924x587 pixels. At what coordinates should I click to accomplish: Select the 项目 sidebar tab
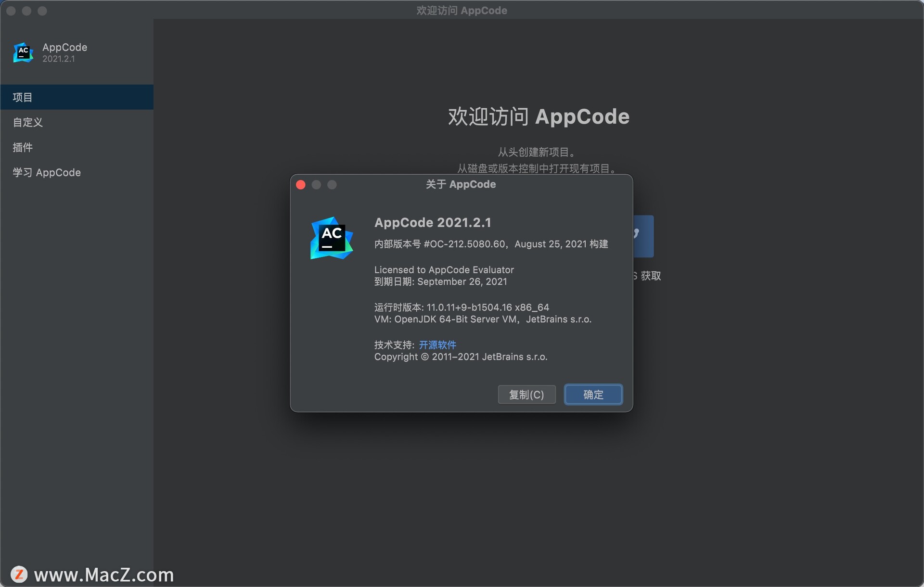coord(77,97)
